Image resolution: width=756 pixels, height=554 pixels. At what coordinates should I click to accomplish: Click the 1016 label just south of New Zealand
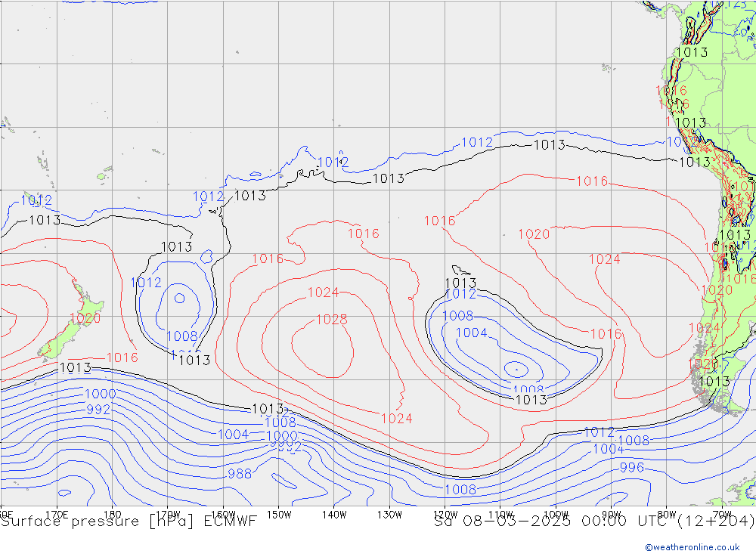(122, 357)
